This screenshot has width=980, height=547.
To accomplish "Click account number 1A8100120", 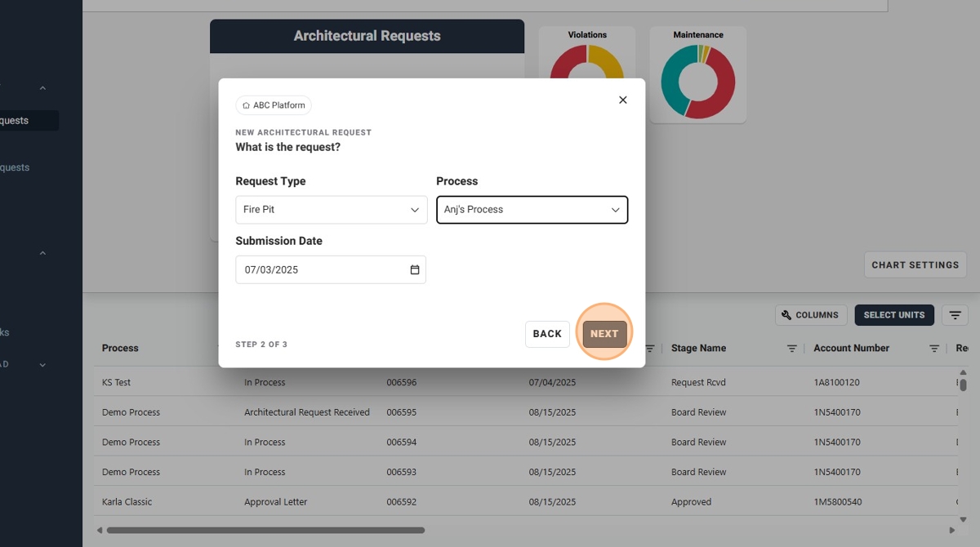I will pos(836,382).
